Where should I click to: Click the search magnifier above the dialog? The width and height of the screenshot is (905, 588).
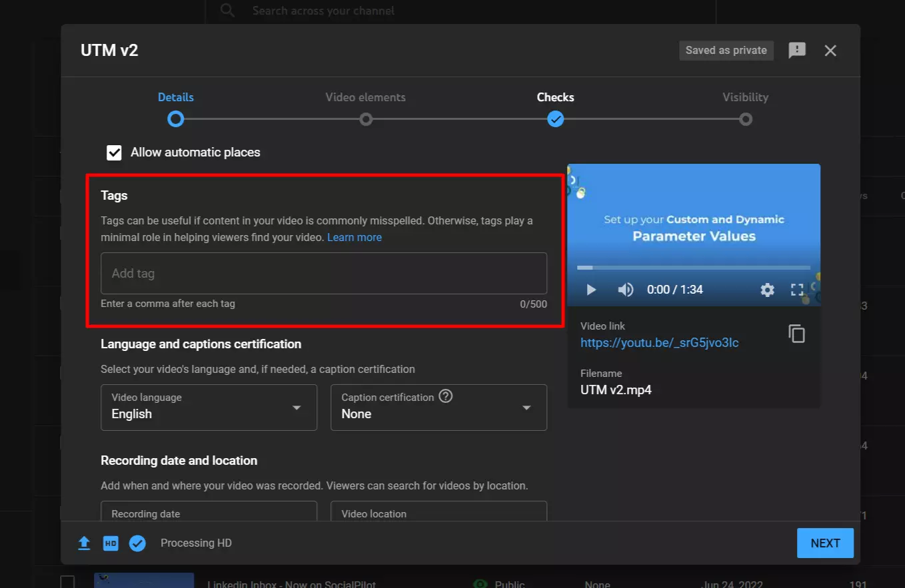point(227,10)
